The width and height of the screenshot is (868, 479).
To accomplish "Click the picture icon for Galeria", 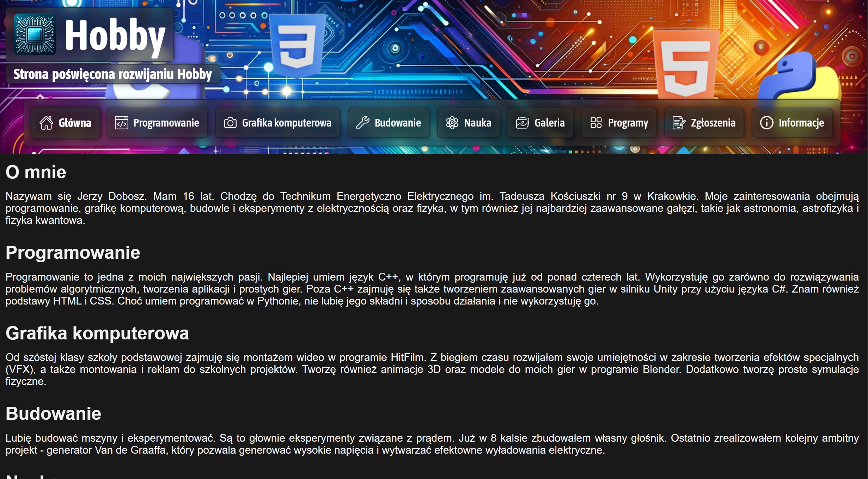I will click(x=522, y=123).
